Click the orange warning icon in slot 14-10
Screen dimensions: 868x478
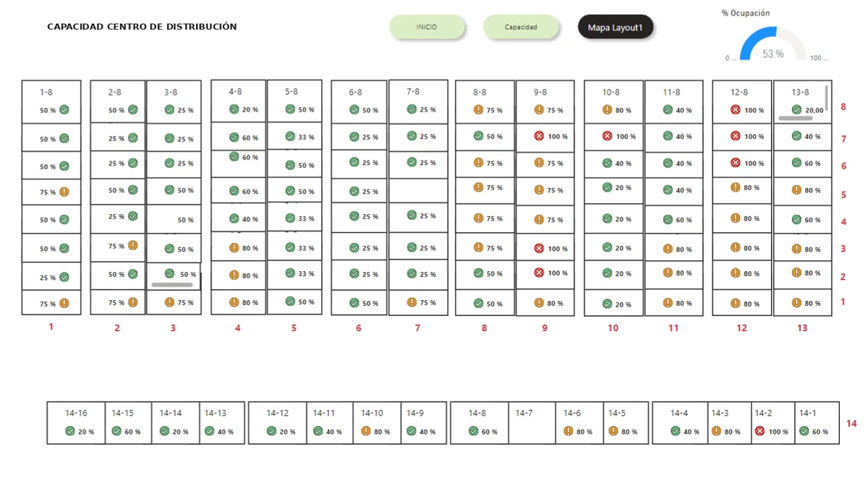(365, 431)
